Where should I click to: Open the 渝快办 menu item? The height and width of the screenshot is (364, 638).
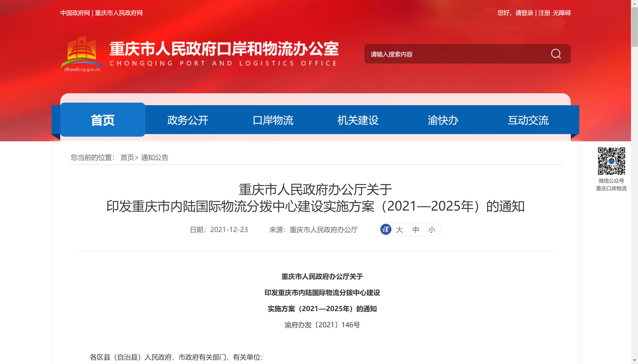tap(443, 120)
